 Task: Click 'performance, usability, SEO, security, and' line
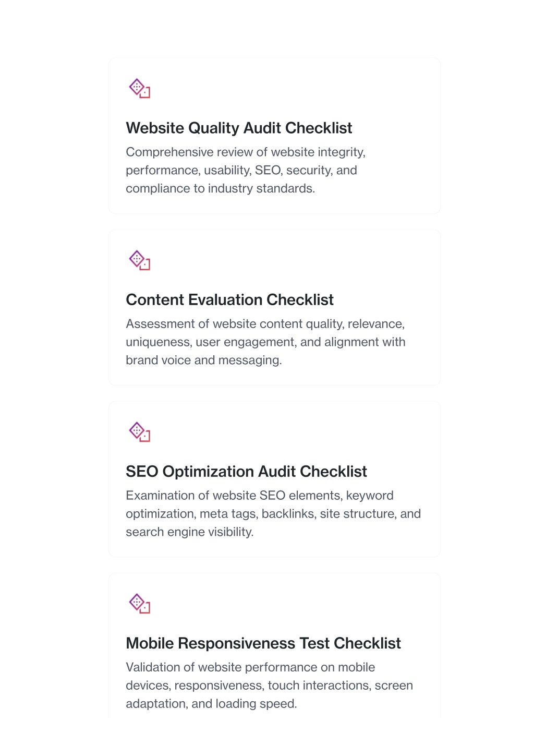click(241, 170)
